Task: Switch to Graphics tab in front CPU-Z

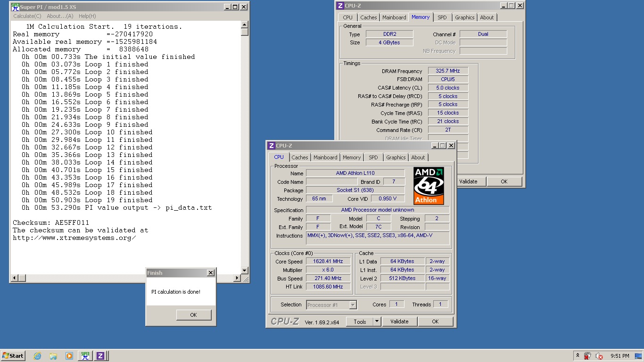Action: tap(396, 157)
